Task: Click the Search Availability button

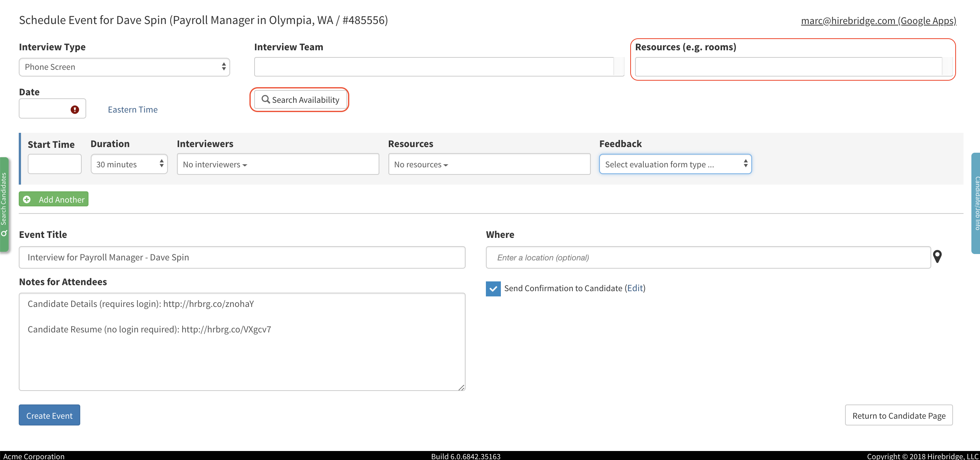Action: pyautogui.click(x=300, y=99)
